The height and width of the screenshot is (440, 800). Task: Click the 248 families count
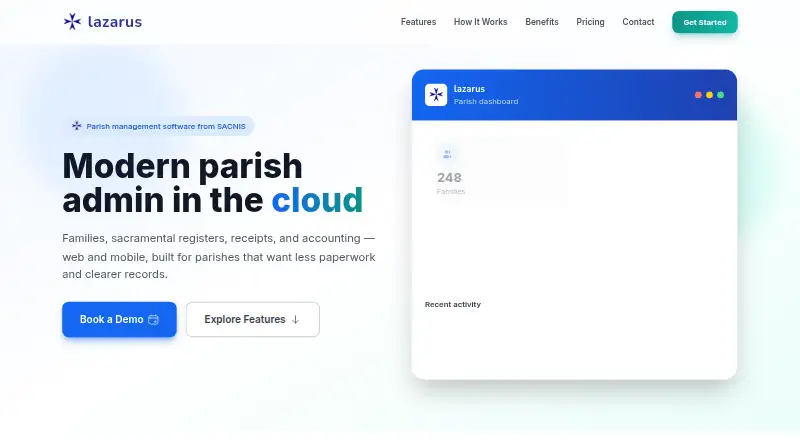[x=449, y=178]
